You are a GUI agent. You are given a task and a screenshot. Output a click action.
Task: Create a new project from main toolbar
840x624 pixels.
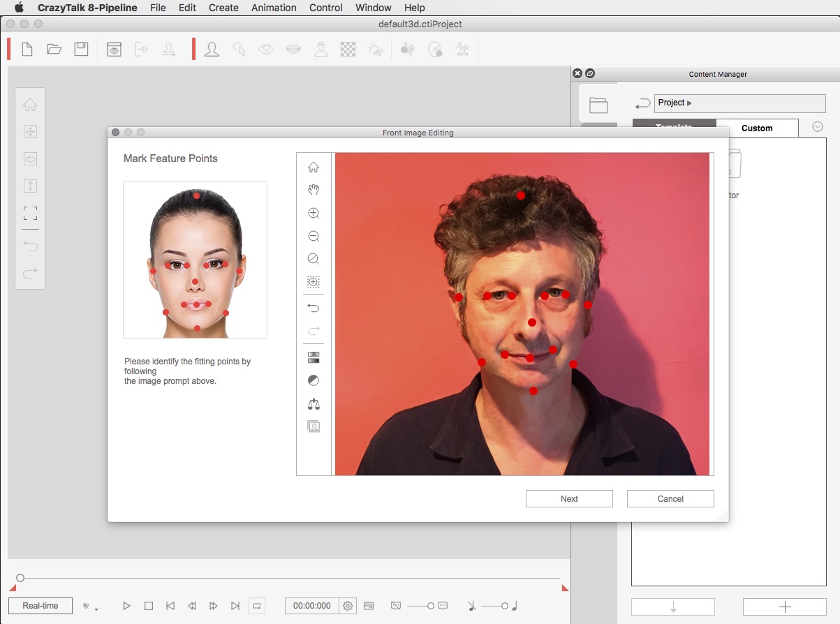pyautogui.click(x=27, y=49)
